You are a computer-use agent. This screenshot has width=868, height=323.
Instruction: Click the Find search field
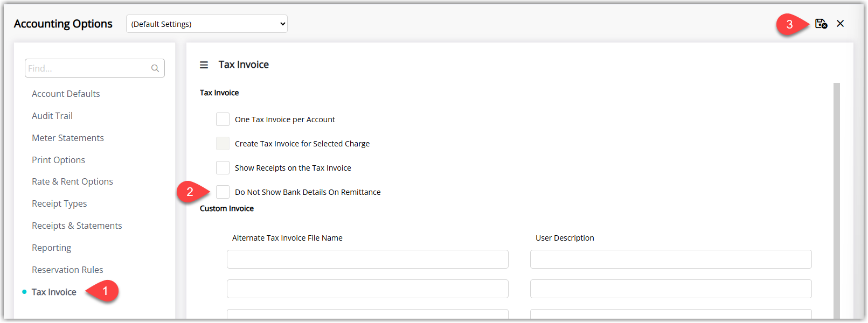(95, 68)
